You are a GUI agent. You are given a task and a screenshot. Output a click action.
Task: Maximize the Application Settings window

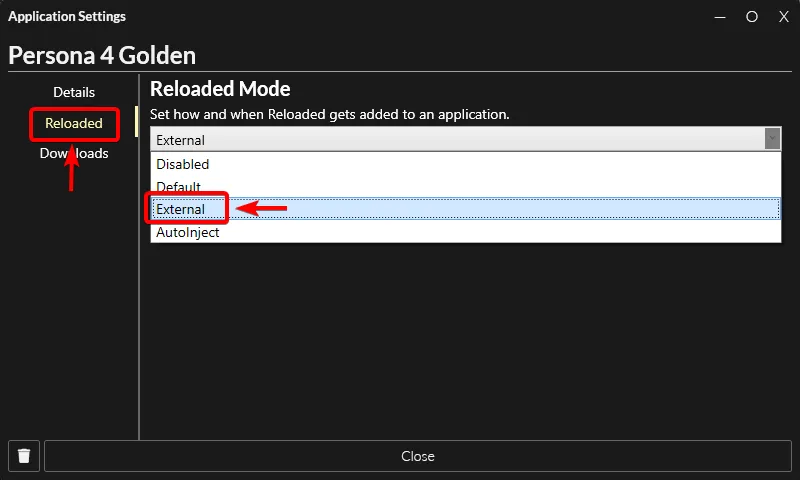pos(752,17)
